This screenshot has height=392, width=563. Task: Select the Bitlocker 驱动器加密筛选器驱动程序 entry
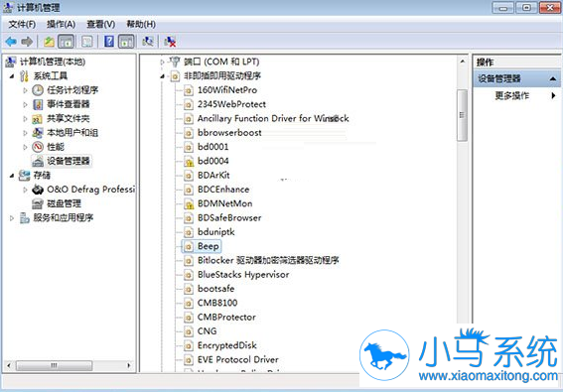[268, 261]
